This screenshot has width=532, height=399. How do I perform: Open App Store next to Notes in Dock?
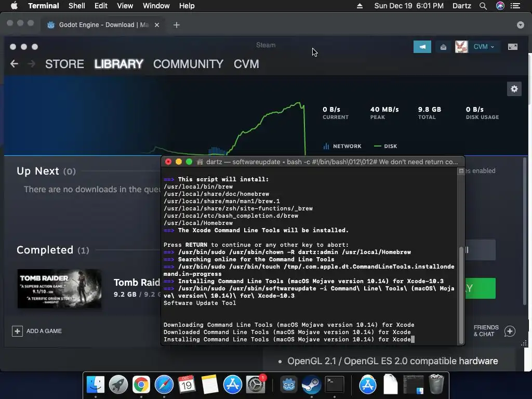pos(232,385)
